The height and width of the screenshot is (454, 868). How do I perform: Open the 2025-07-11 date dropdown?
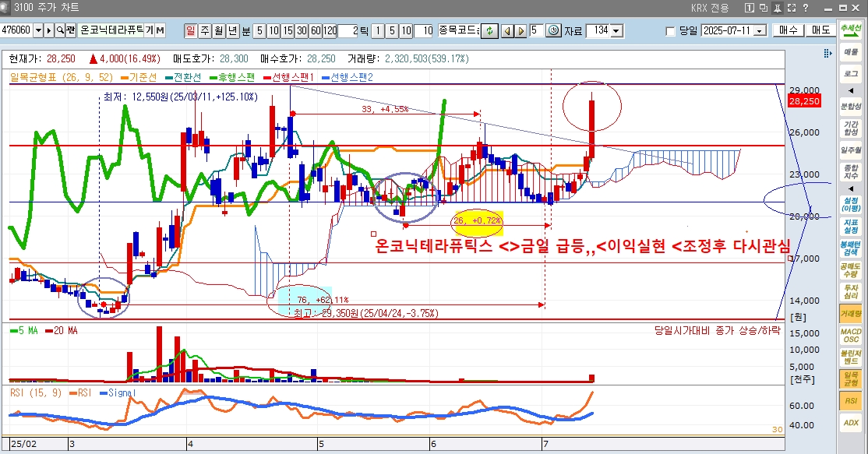(x=757, y=31)
